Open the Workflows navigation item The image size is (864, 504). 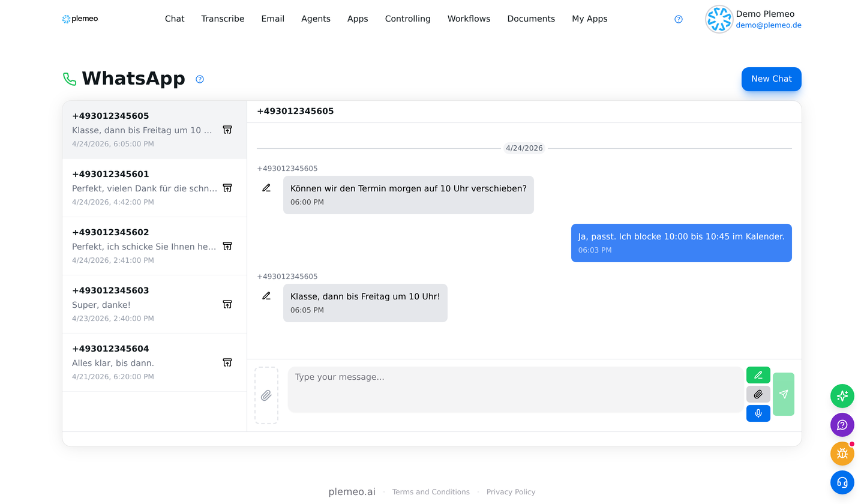[469, 19]
